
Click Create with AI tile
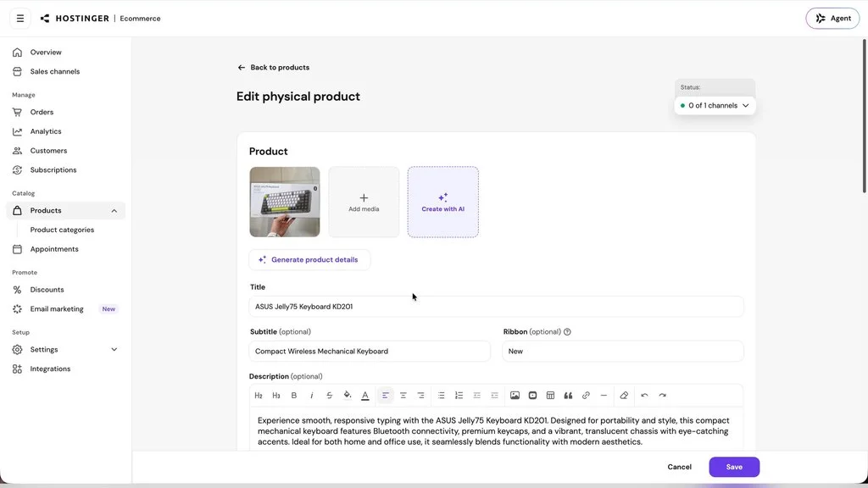442,202
